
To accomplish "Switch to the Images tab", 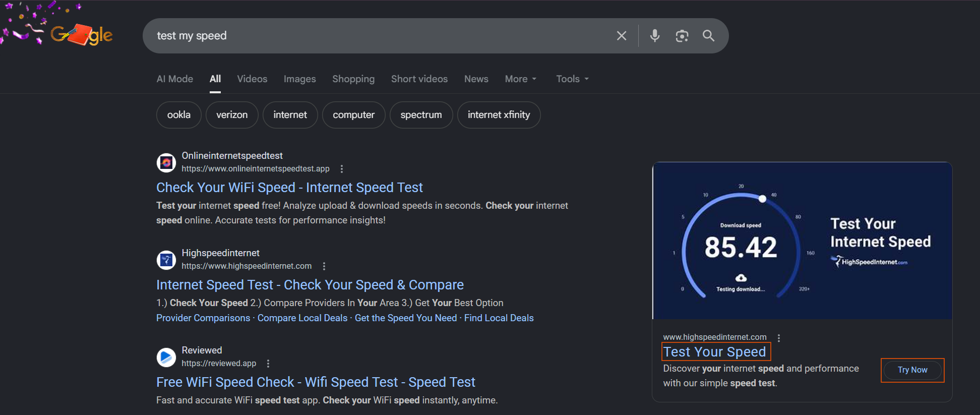I will click(x=300, y=79).
